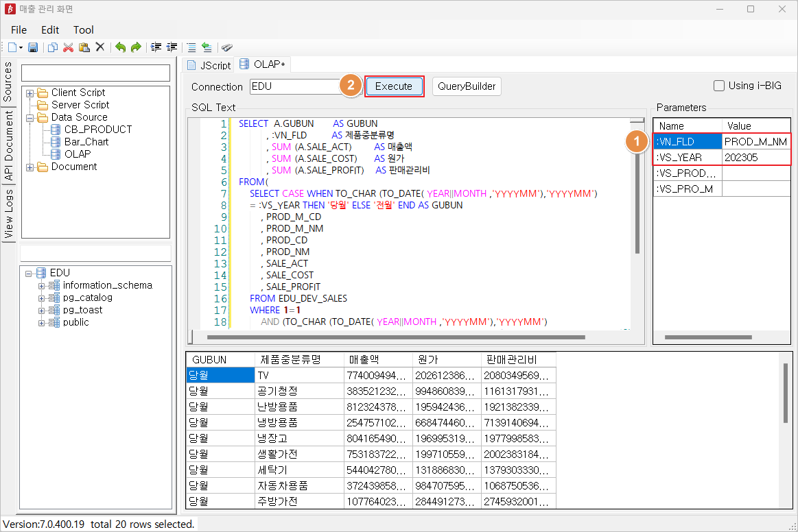Click the Outdent lines icon
This screenshot has width=798, height=532.
point(172,47)
